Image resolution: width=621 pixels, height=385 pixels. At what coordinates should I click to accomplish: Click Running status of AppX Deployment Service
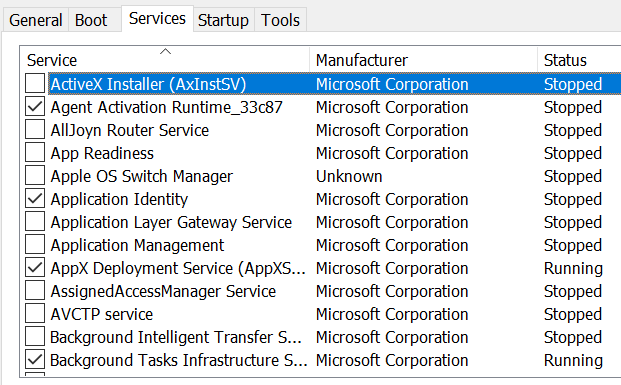573,268
